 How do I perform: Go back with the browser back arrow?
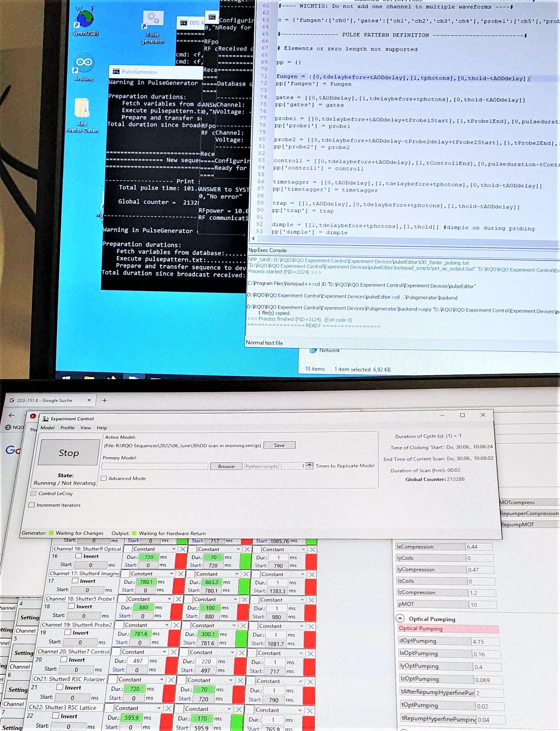[x=12, y=415]
